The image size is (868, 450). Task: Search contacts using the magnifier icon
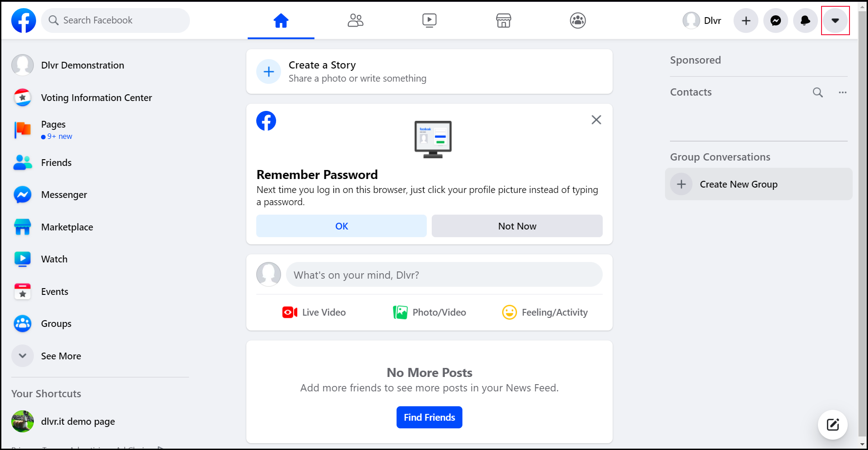(x=818, y=92)
